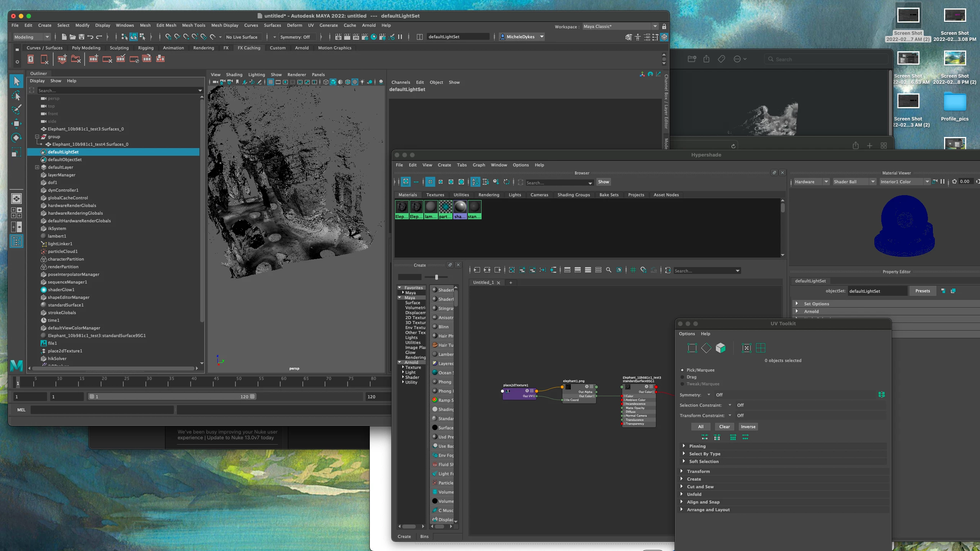Viewport: 980px width, 551px height.
Task: Click the Undo arrow icon
Action: [90, 37]
